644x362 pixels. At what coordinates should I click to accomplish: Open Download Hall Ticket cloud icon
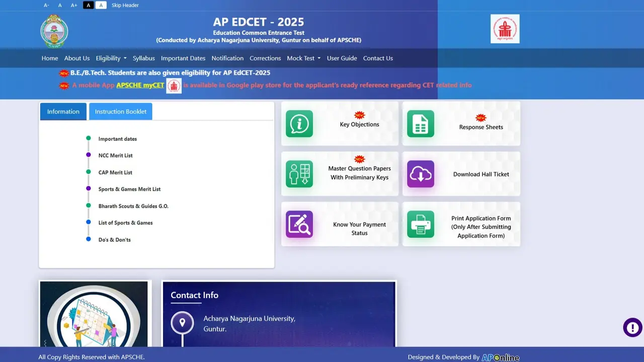click(421, 174)
